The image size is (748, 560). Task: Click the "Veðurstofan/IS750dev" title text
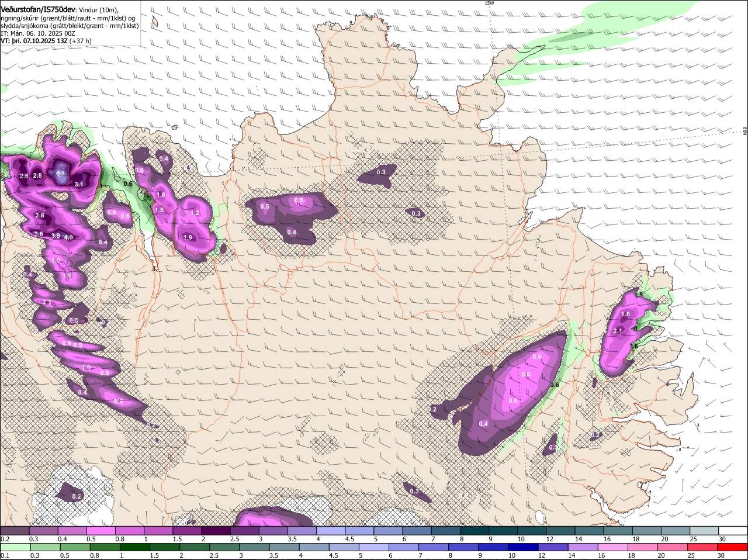point(38,9)
